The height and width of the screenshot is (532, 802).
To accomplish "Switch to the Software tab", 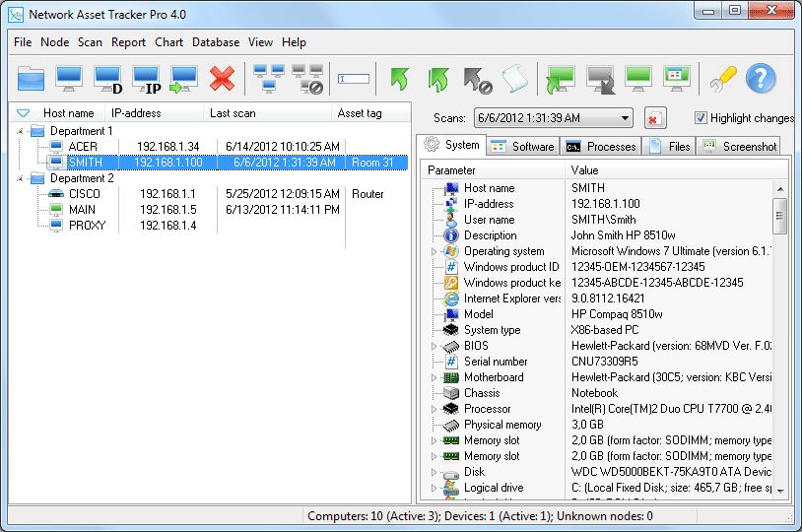I will [523, 146].
